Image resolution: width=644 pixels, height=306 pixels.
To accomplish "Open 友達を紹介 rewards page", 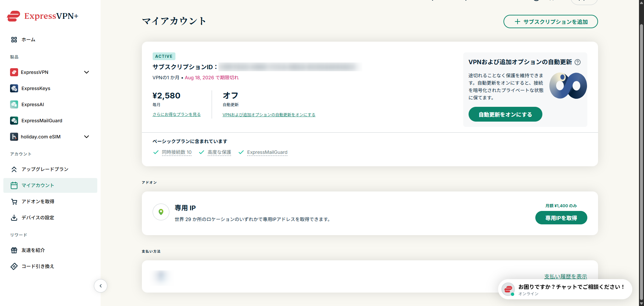I will (x=50, y=250).
